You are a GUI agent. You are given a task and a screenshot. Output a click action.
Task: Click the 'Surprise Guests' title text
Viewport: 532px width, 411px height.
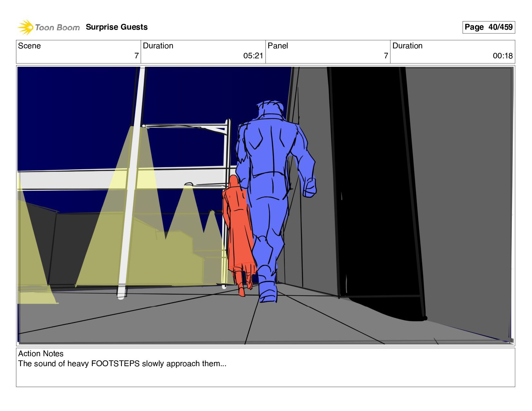point(117,27)
